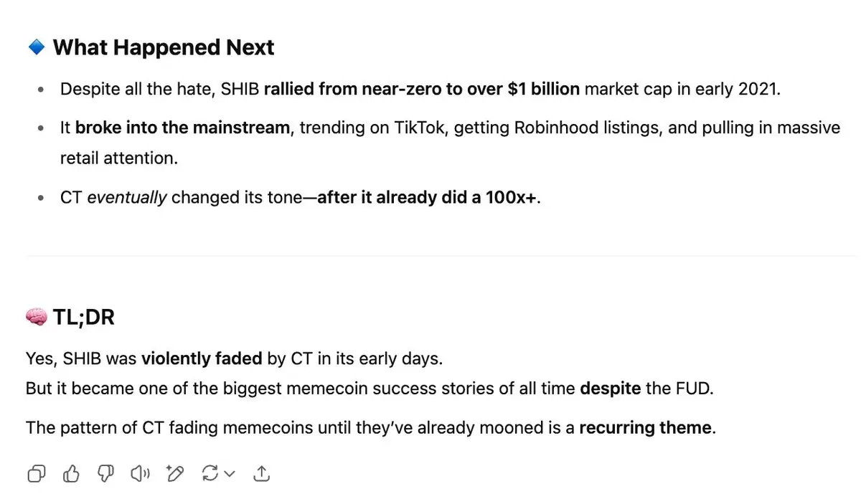Give the response a thumbs up
This screenshot has width=861, height=504.
[71, 473]
